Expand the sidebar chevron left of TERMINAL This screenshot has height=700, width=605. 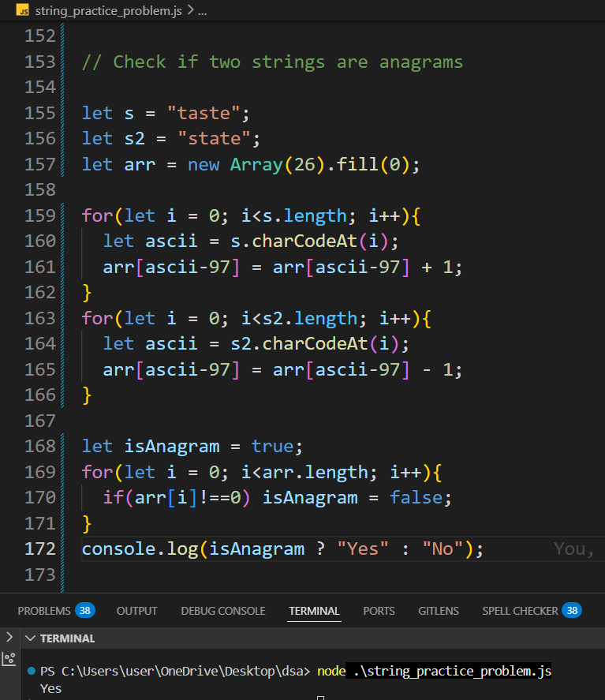tap(9, 637)
